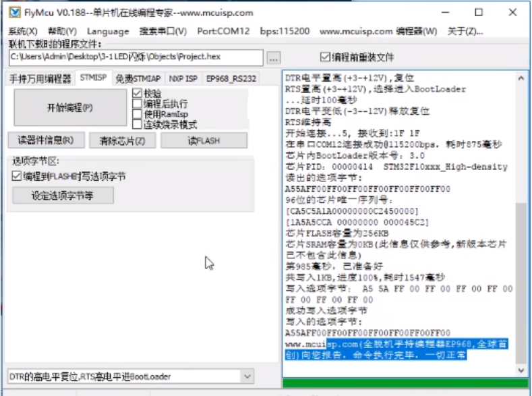This screenshot has height=396, width=532.
Task: Click log line RTS维持高
Action: tap(308, 122)
